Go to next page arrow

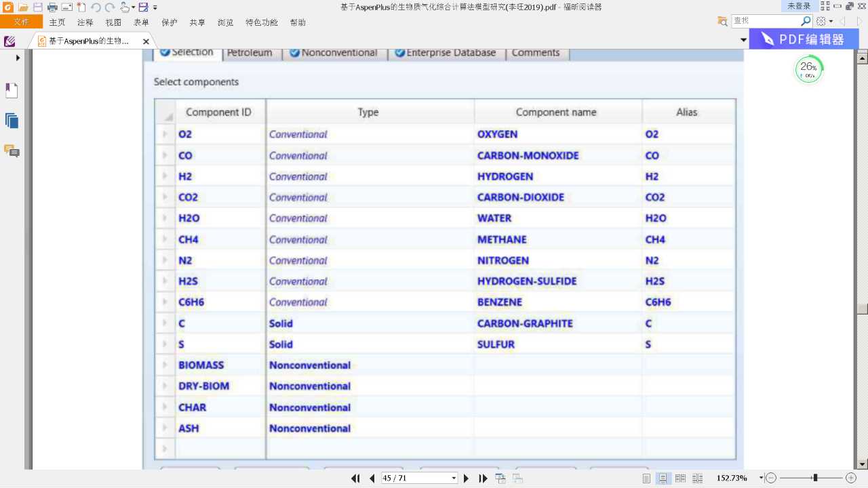466,478
